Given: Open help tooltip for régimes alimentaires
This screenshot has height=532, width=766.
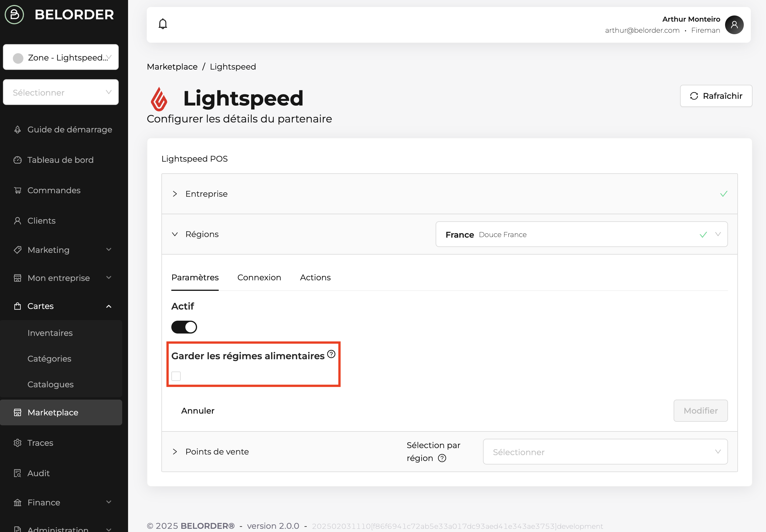Looking at the screenshot, I should tap(331, 354).
